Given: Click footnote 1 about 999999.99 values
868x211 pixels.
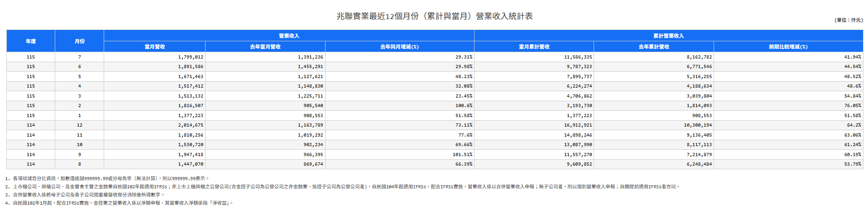Looking at the screenshot, I should pyautogui.click(x=107, y=178).
